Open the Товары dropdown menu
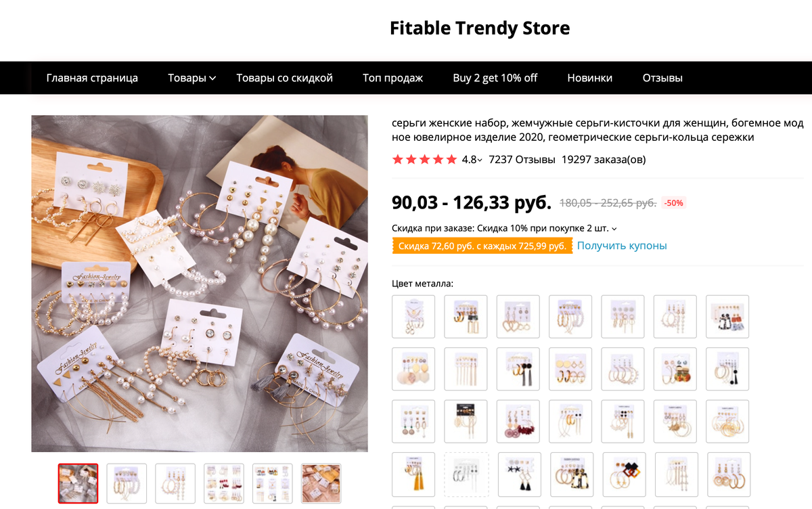812x509 pixels. 191,78
